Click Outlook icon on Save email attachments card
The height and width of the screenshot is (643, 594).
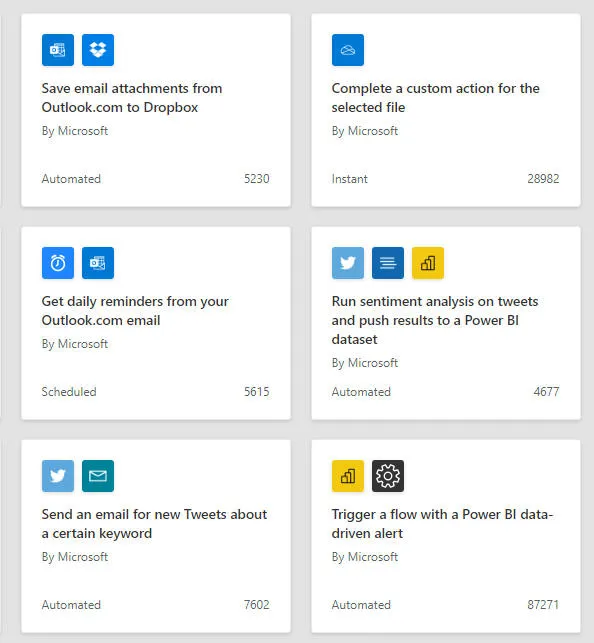[x=58, y=50]
